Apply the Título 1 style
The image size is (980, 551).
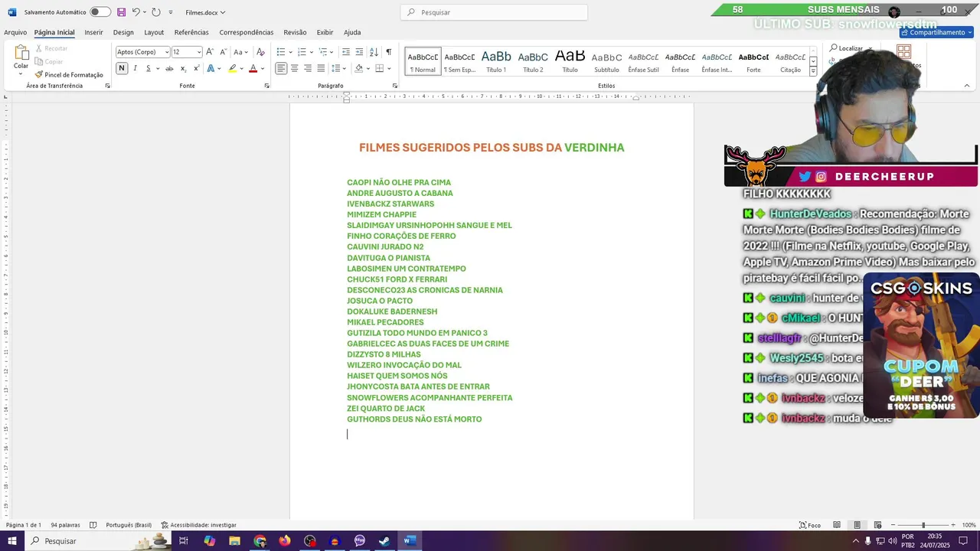tap(496, 61)
